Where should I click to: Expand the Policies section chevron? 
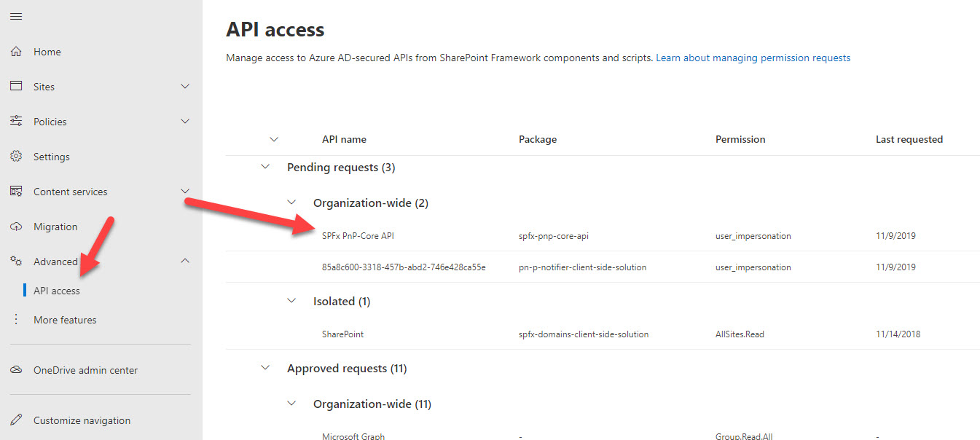[185, 121]
